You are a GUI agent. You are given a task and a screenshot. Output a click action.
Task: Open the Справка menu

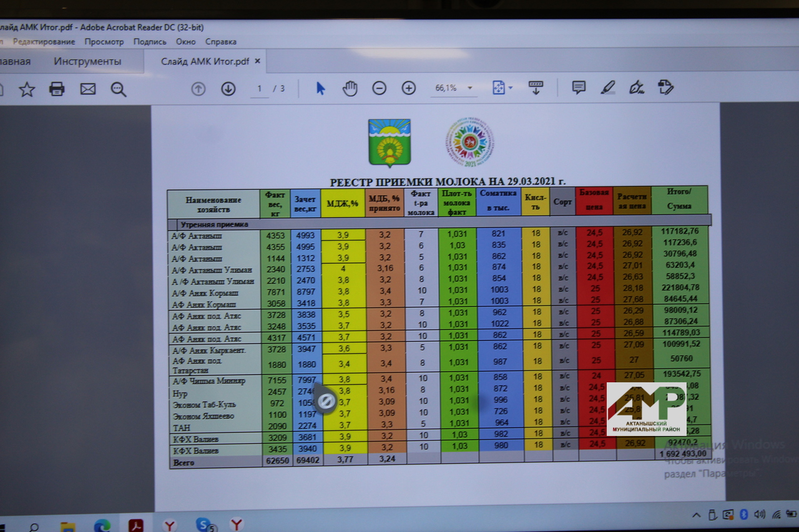(221, 42)
